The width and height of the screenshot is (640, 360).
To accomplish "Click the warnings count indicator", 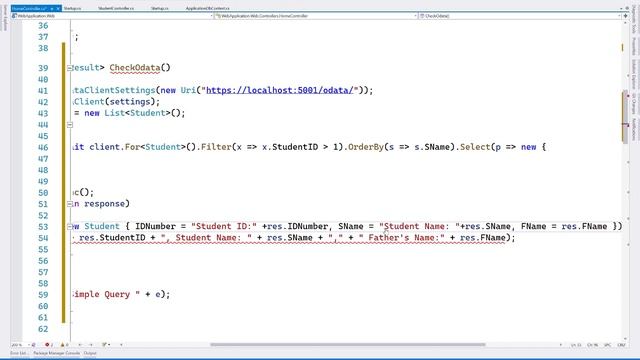I will coord(64,345).
